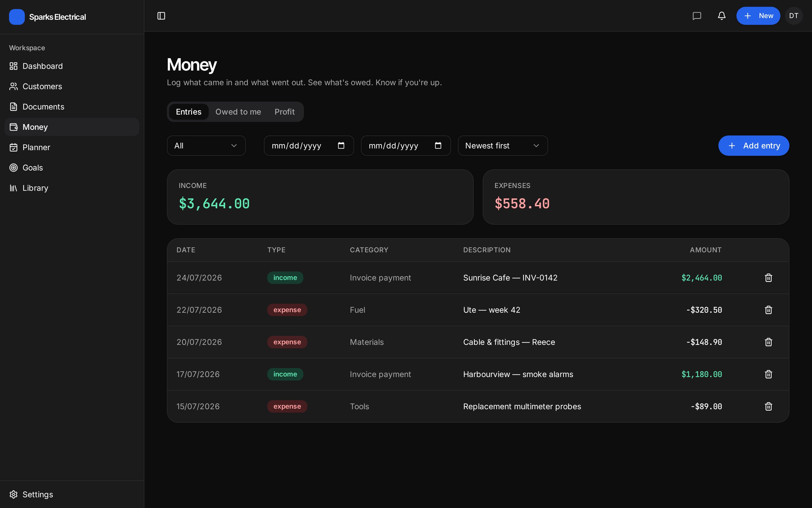
Task: Click the expense badge on Materials row
Action: point(287,342)
